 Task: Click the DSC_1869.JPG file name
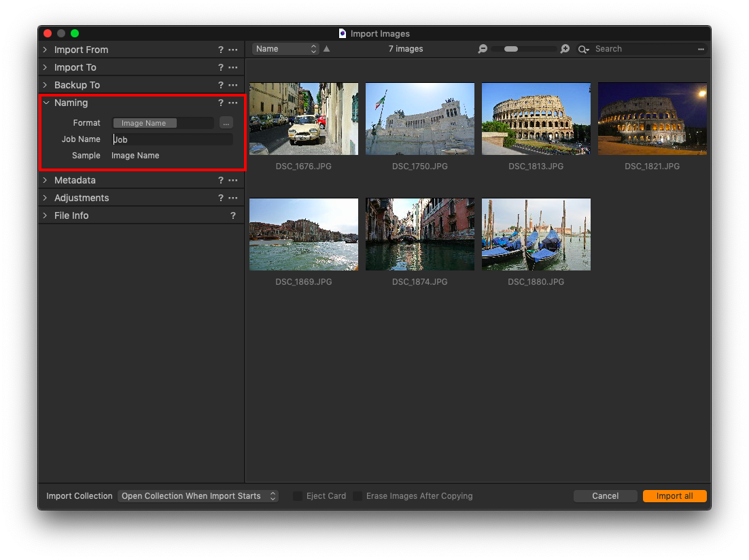[303, 282]
